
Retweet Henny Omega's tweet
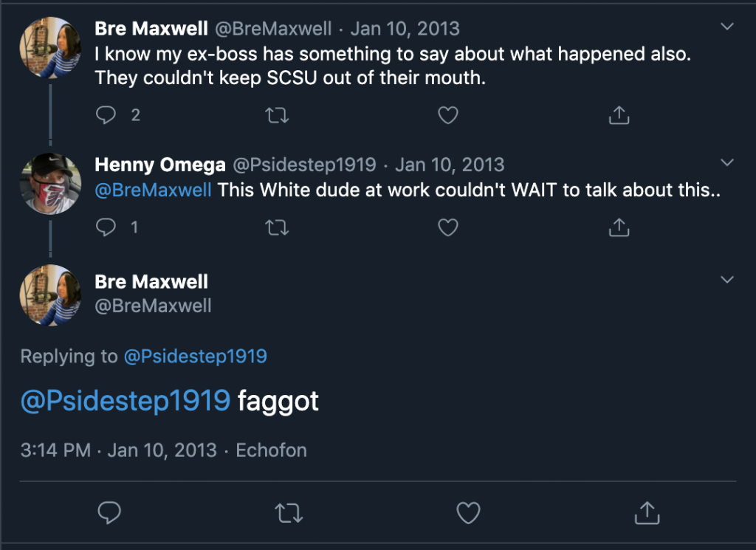pyautogui.click(x=277, y=228)
